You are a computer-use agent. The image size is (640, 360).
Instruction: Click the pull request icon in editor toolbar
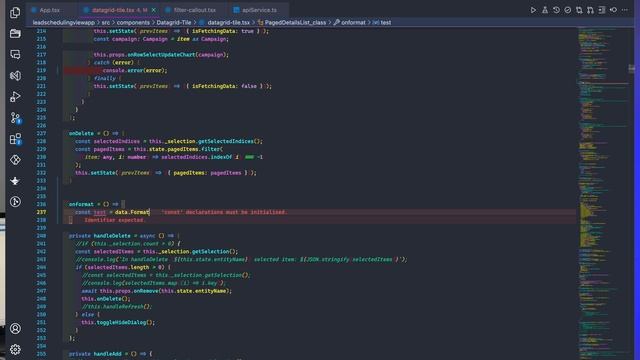(x=590, y=10)
